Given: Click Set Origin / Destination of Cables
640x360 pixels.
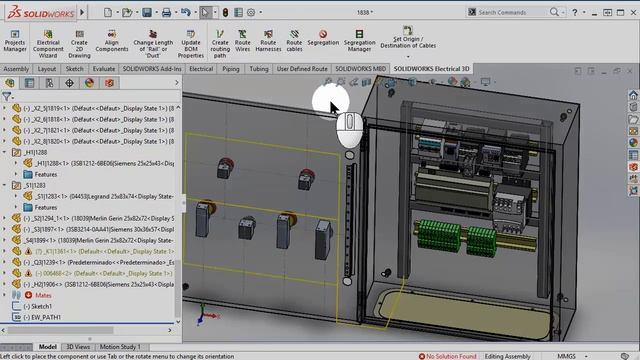Looking at the screenshot, I should (x=408, y=38).
